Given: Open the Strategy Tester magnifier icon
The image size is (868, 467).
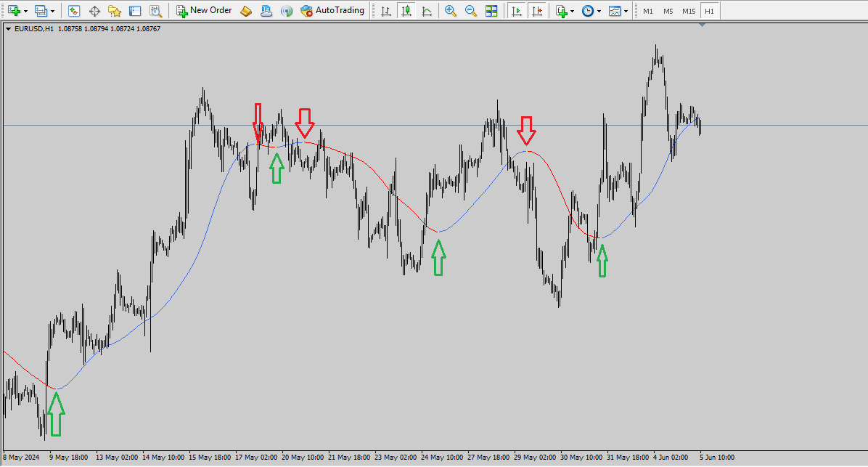Looking at the screenshot, I should click(x=155, y=11).
